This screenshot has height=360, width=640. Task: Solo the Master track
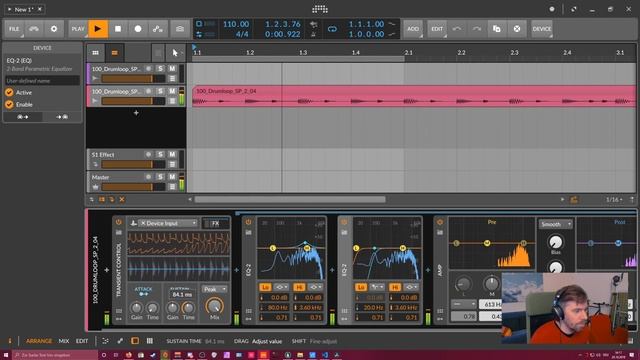160,177
